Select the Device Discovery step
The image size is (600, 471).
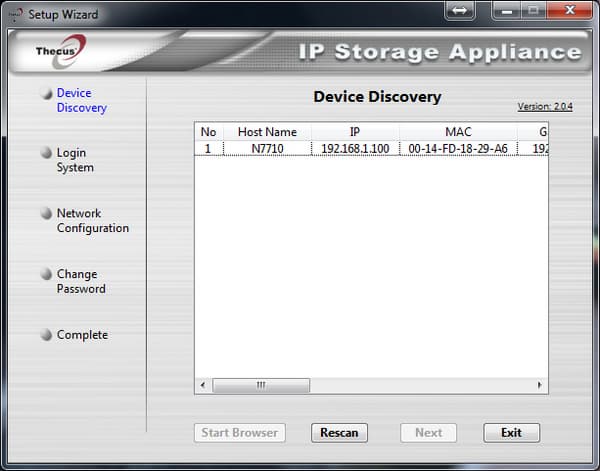click(82, 100)
